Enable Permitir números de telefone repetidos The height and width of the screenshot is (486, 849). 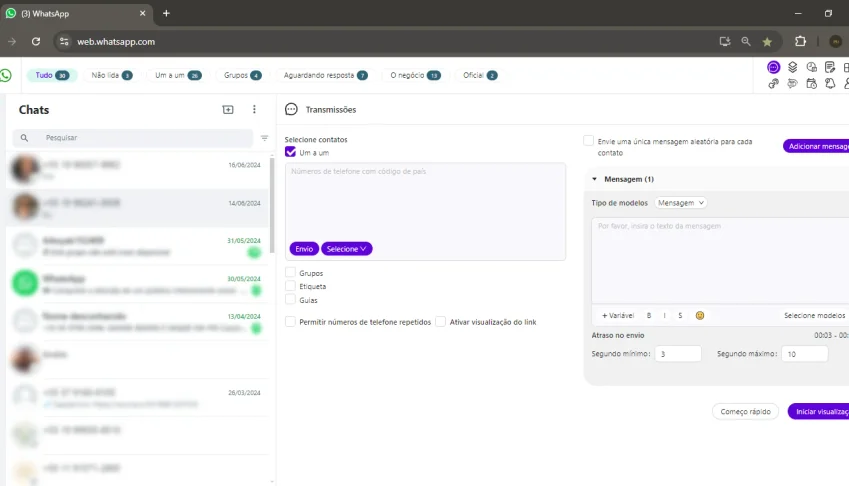pyautogui.click(x=291, y=321)
